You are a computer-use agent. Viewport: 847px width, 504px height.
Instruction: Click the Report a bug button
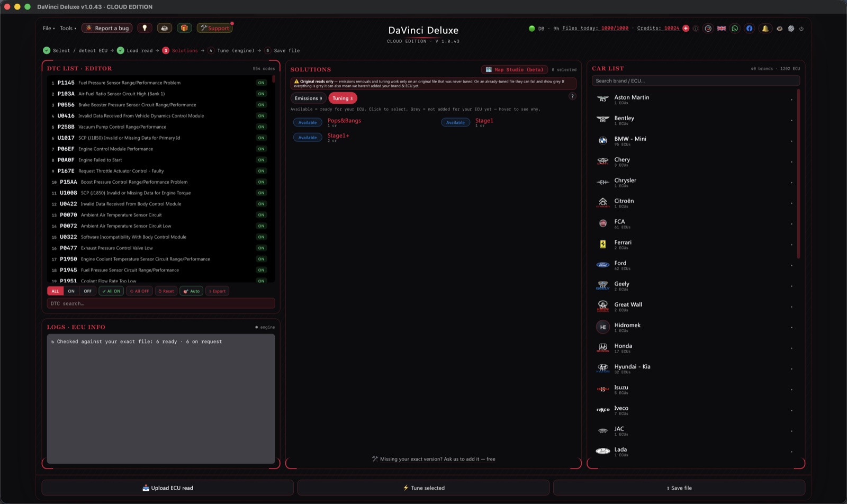tap(107, 28)
